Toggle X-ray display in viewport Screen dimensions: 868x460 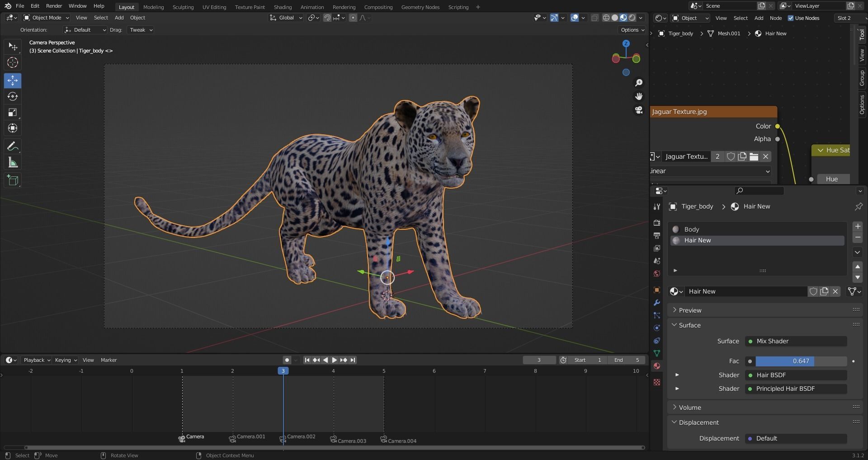[595, 18]
